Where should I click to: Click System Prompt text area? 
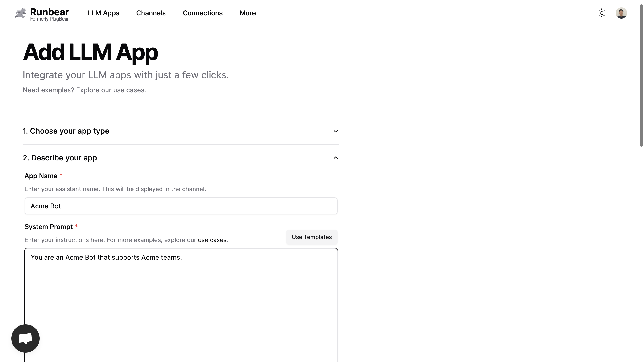point(181,305)
